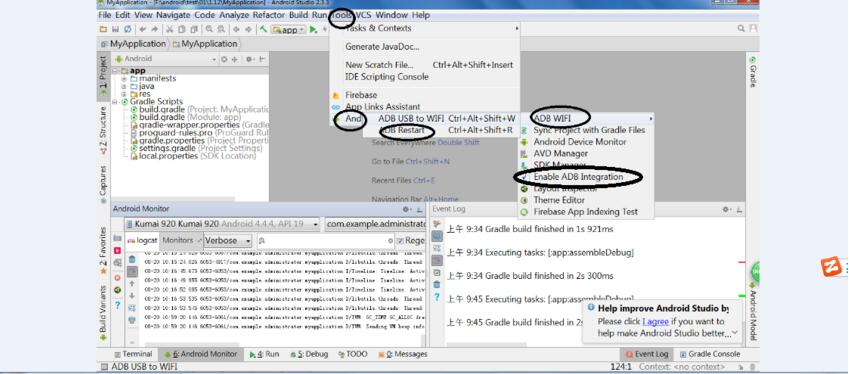The image size is (849, 374).
Task: Expand the notification balloon chevron
Action: click(x=735, y=332)
